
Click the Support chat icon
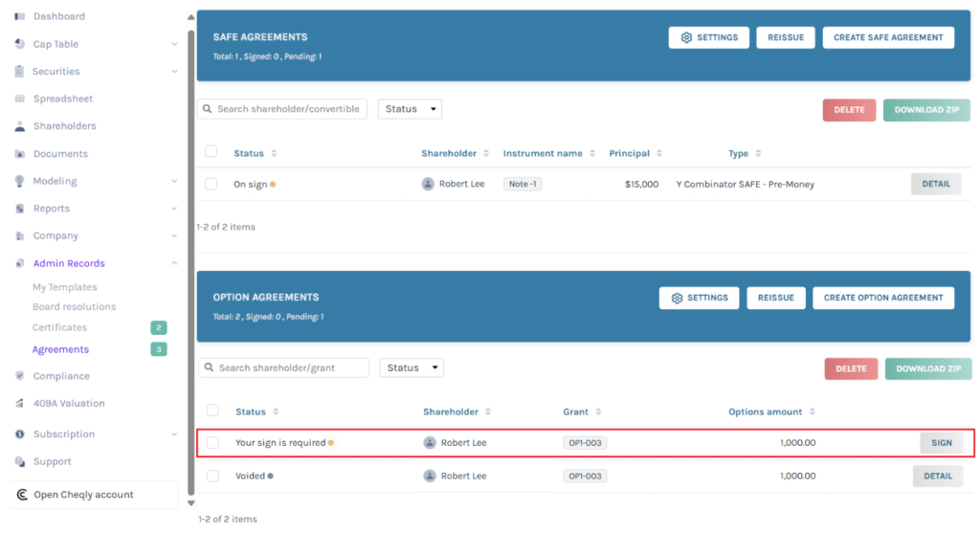click(x=19, y=461)
